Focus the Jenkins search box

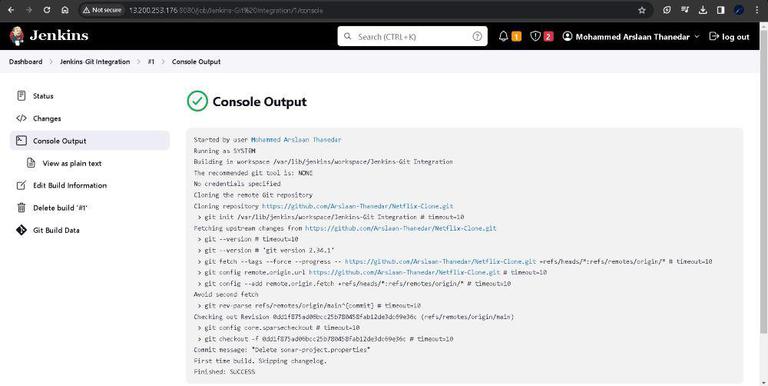click(412, 36)
